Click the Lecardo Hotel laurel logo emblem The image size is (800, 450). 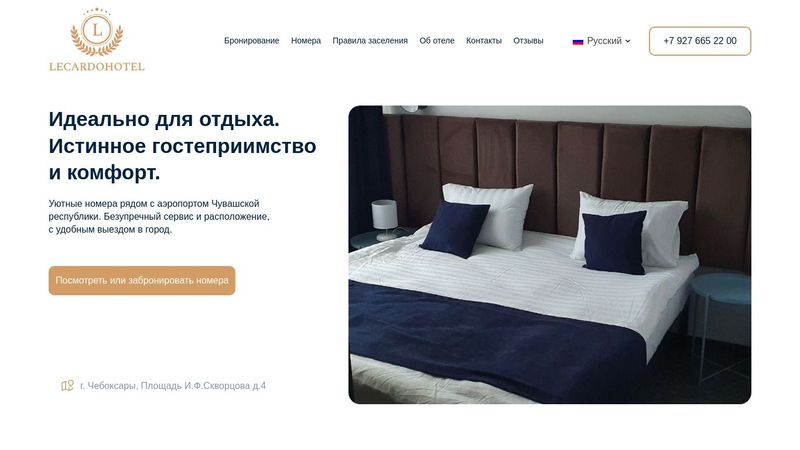point(96,32)
